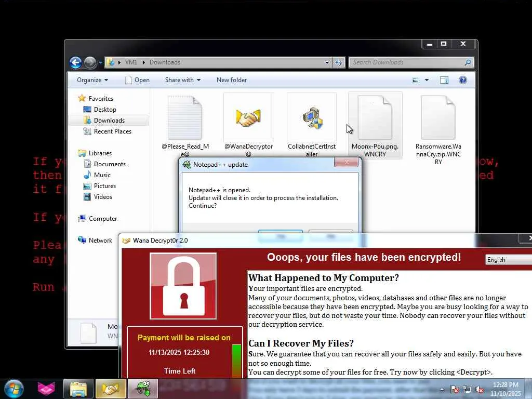This screenshot has height=399, width=532.
Task: Select Downloads in navigation pane
Action: pyautogui.click(x=109, y=121)
